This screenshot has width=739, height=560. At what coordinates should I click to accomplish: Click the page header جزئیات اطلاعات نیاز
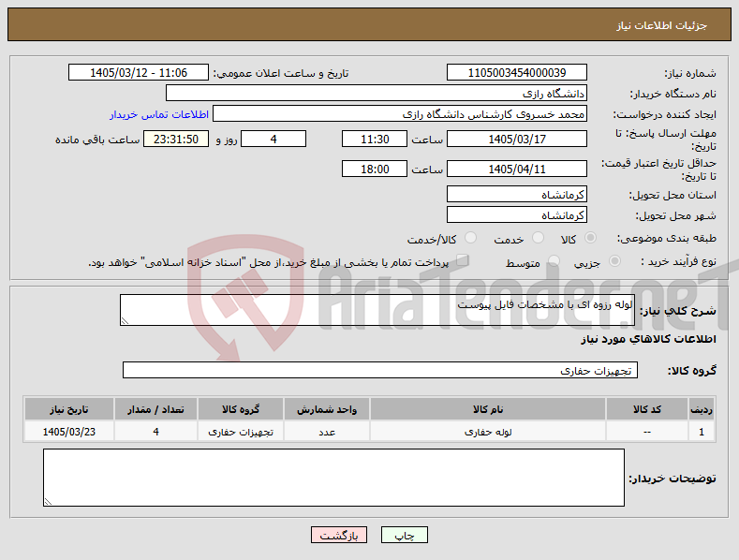point(661,25)
